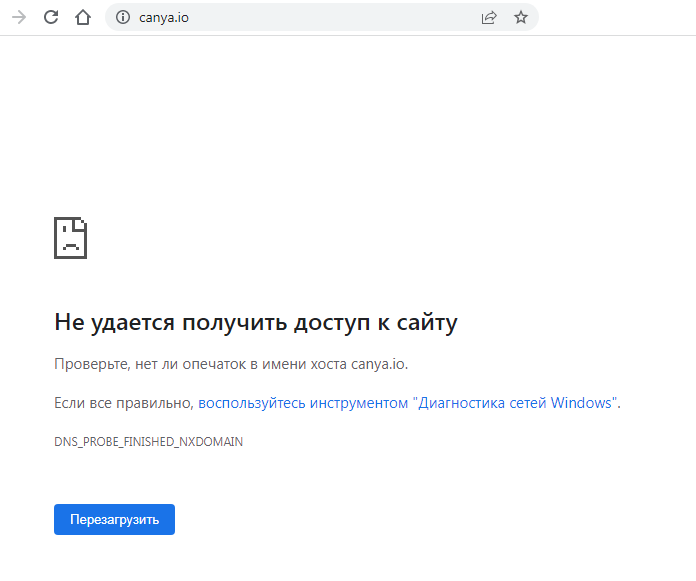
Task: Reload the page using the toolbar refresh icon
Action: click(x=51, y=17)
